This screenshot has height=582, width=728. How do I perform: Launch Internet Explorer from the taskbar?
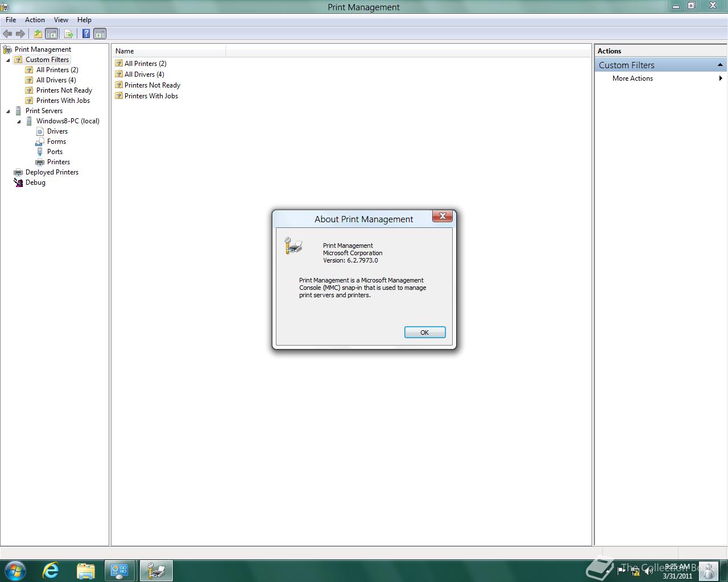click(51, 571)
